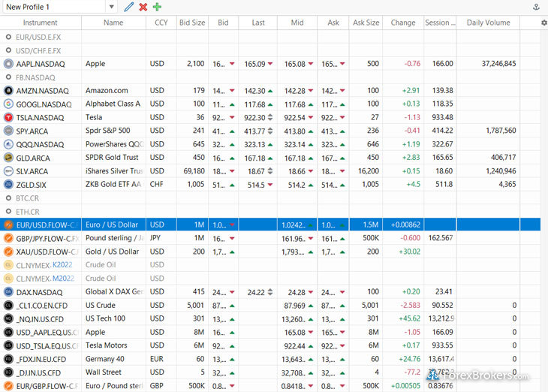The height and width of the screenshot is (392, 548).
Task: Click the USD_AAPL.EQ.US CFD icon
Action: (x=8, y=332)
